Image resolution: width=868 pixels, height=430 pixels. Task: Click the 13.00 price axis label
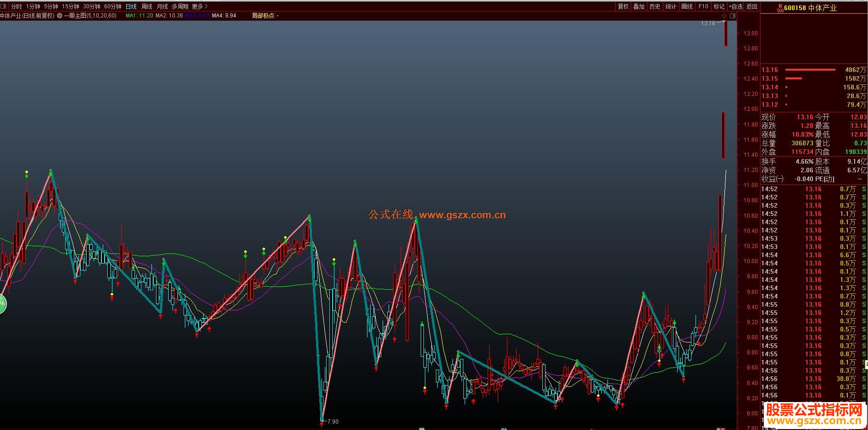coord(751,33)
